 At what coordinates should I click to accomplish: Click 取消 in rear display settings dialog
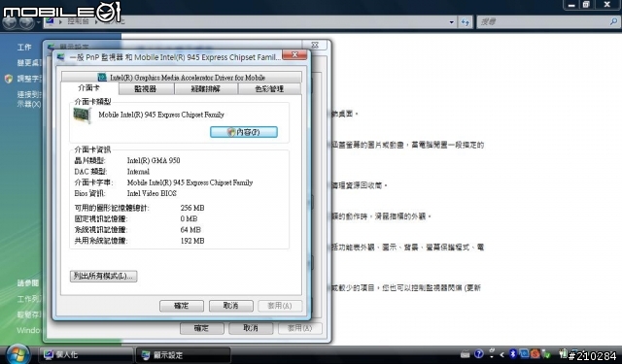pyautogui.click(x=251, y=328)
